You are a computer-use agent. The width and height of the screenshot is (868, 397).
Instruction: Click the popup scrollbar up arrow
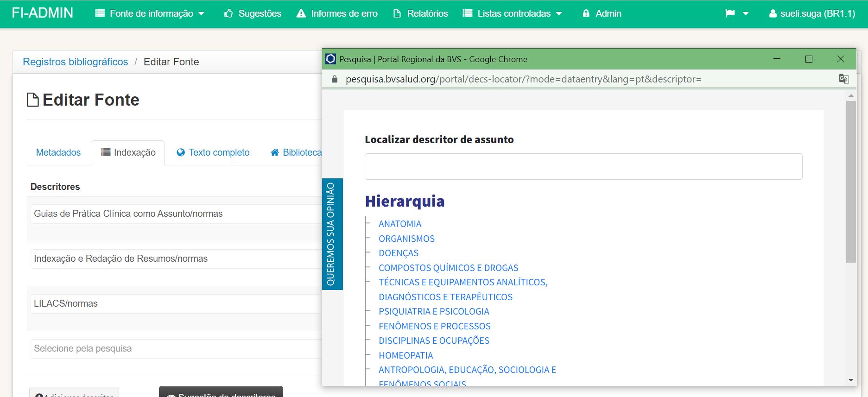tap(851, 95)
